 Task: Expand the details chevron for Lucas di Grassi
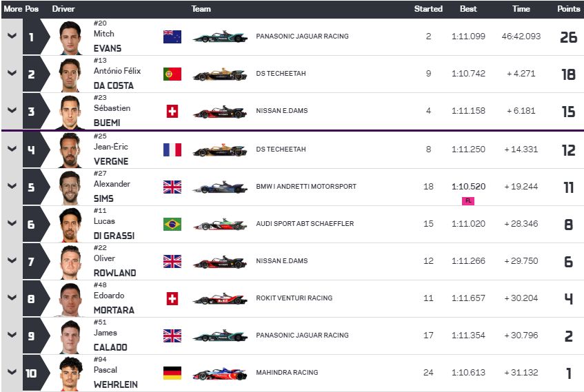tap(12, 223)
